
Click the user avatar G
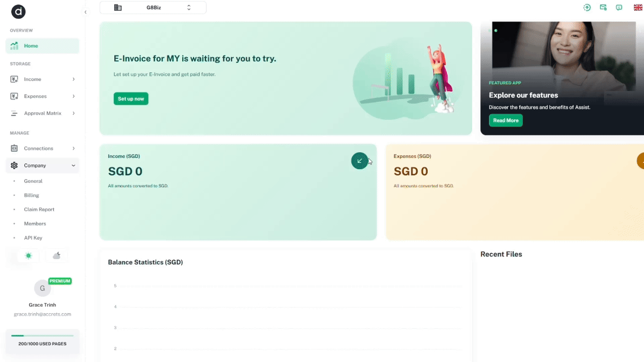click(x=42, y=288)
